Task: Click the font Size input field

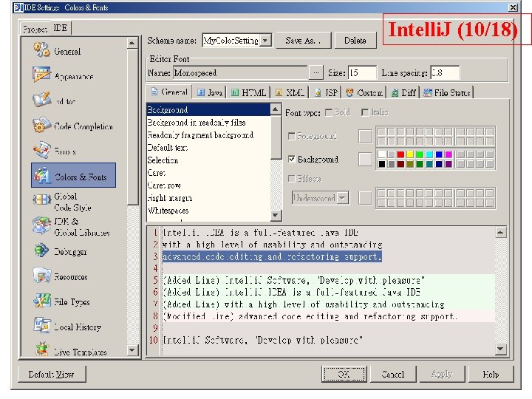Action: pyautogui.click(x=362, y=72)
